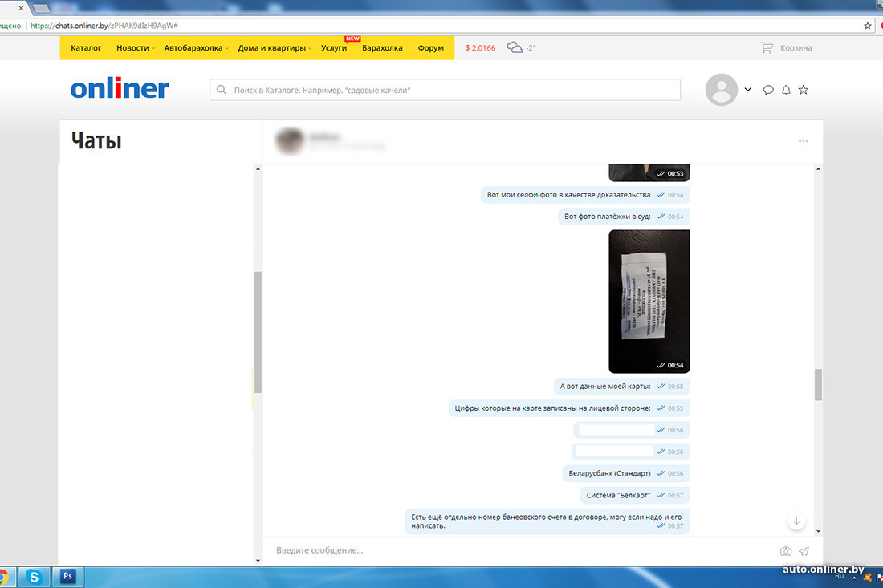Expand the Автобарахолка dropdown arrow
Screen dimensions: 883x588
click(x=227, y=48)
